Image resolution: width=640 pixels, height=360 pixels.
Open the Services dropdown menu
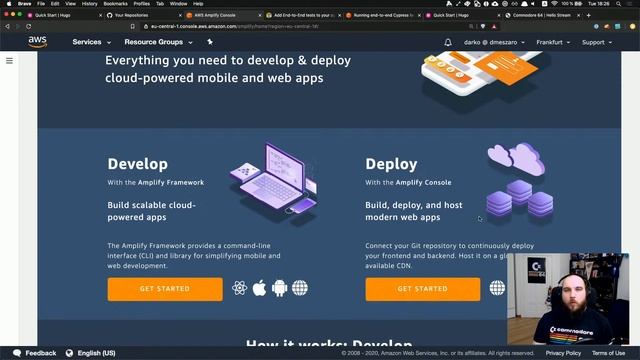(91, 42)
